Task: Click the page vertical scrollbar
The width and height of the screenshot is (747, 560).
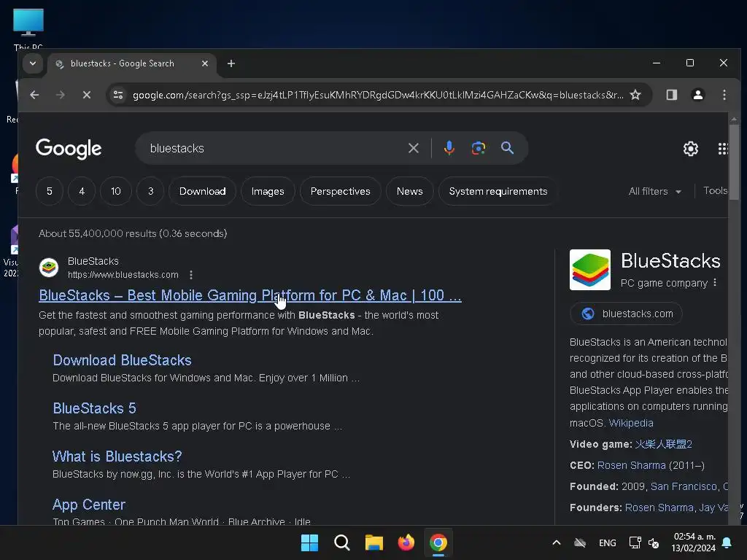Action: coord(734,162)
